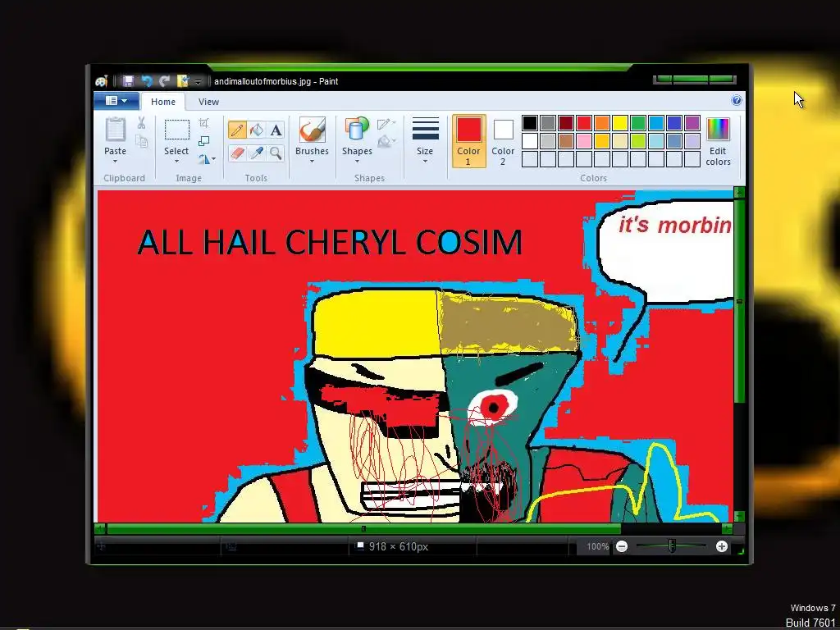
Task: Expand the Brushes dropdown arrow
Action: coord(312,162)
